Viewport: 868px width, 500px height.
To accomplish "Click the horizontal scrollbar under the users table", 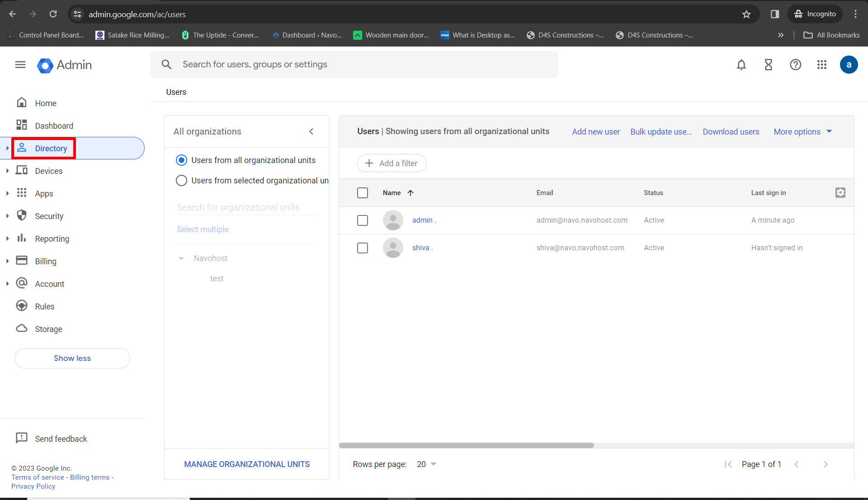I will (x=466, y=445).
